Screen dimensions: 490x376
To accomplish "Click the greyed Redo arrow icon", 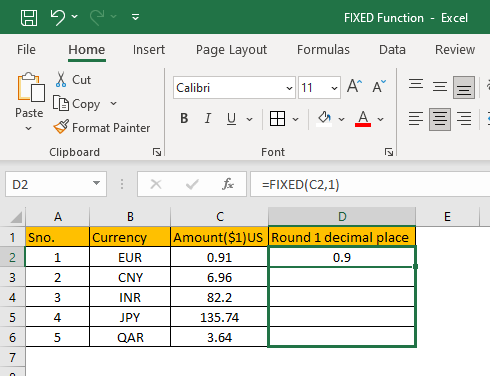I will pyautogui.click(x=97, y=17).
